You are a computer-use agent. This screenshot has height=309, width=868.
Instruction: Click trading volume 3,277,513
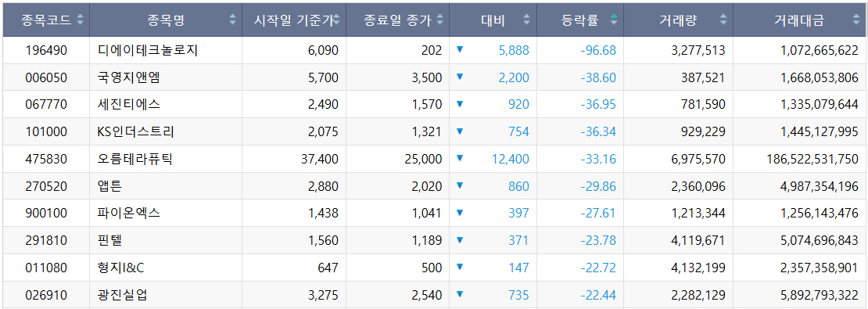(698, 50)
